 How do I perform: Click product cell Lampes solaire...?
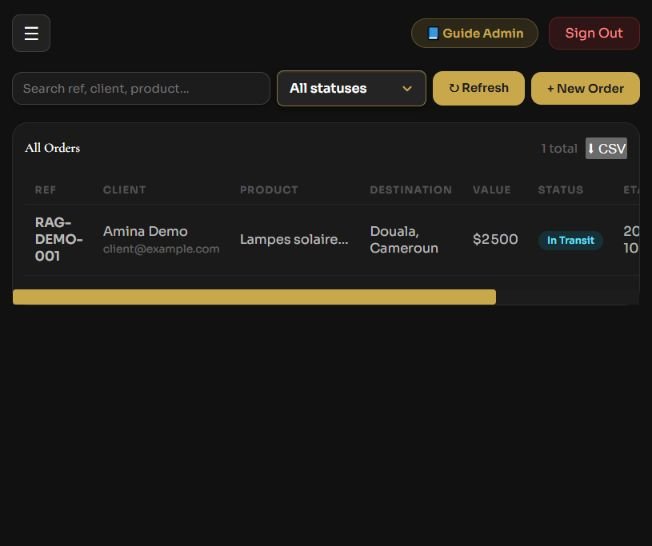[294, 240]
